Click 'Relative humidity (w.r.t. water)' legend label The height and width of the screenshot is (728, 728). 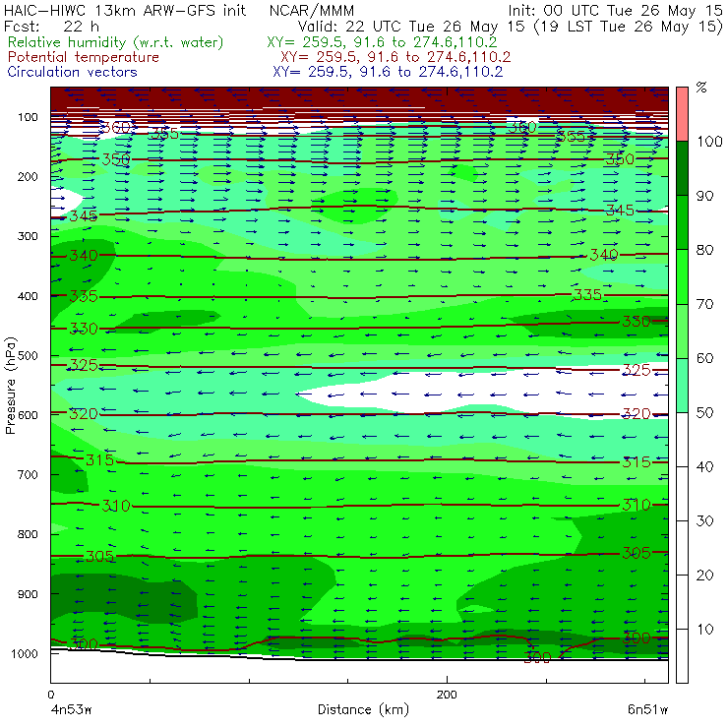pyautogui.click(x=116, y=42)
